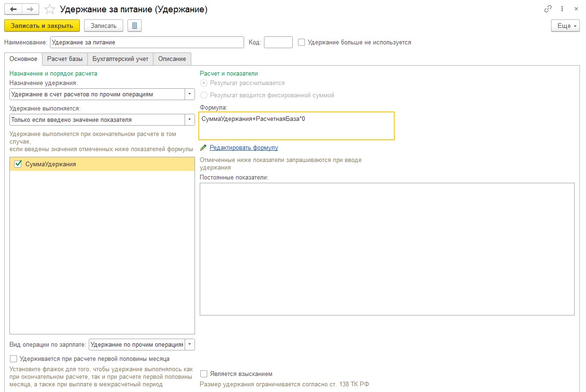Open the 'Удержание выполняется' dropdown list
The height and width of the screenshot is (392, 586).
pos(190,120)
